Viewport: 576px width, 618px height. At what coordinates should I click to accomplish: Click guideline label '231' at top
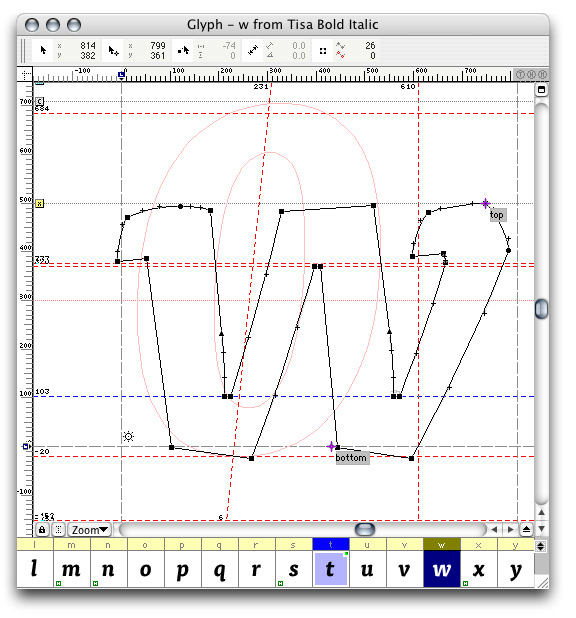tap(261, 86)
